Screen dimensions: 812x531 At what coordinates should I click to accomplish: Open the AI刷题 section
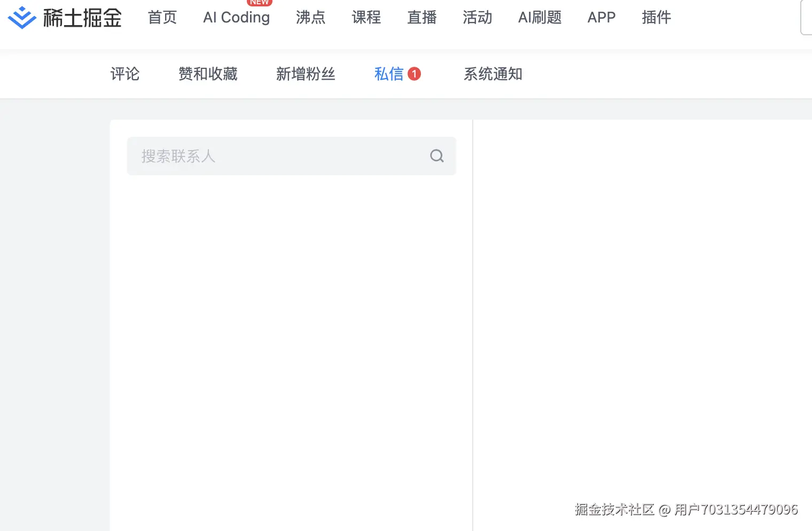point(540,18)
